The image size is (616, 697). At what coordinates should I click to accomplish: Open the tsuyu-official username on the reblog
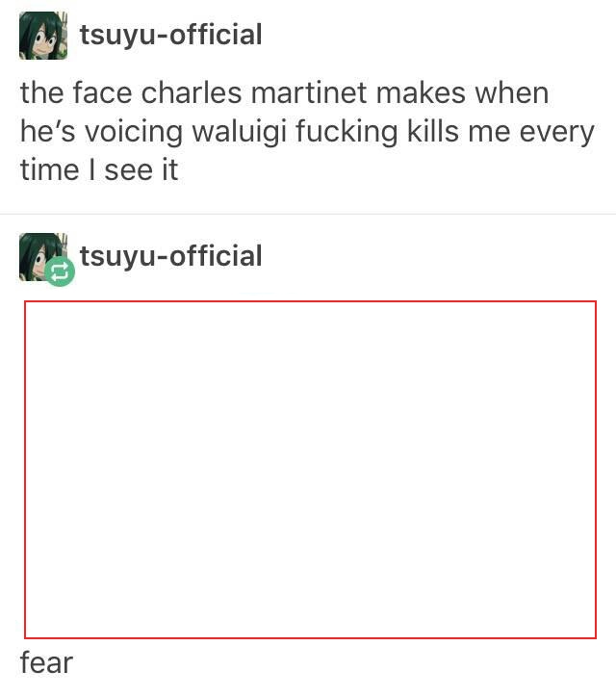[170, 255]
